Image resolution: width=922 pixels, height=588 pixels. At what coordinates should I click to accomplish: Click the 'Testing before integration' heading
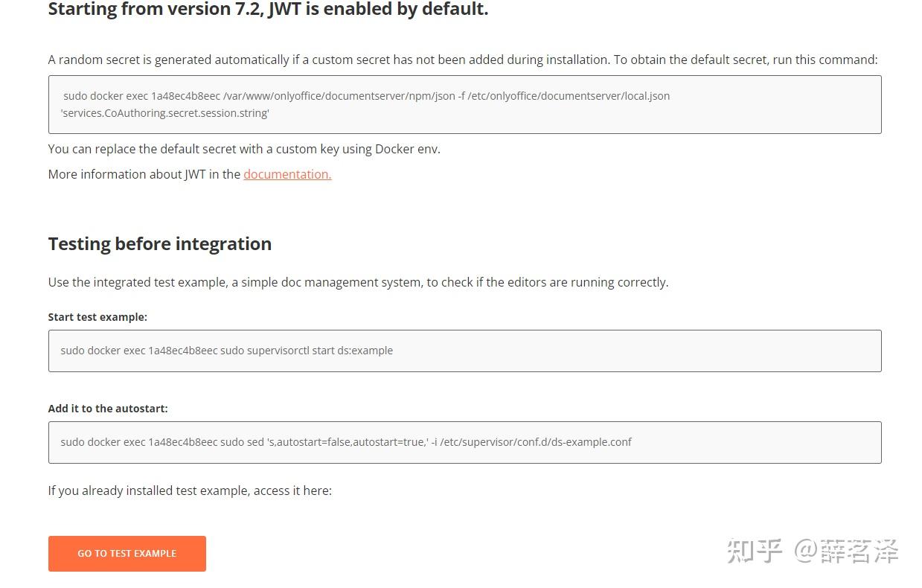click(x=159, y=244)
